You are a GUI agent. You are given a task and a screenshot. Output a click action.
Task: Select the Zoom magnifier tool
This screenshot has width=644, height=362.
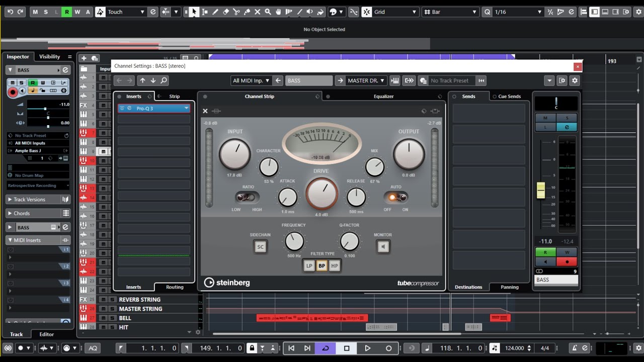(268, 12)
